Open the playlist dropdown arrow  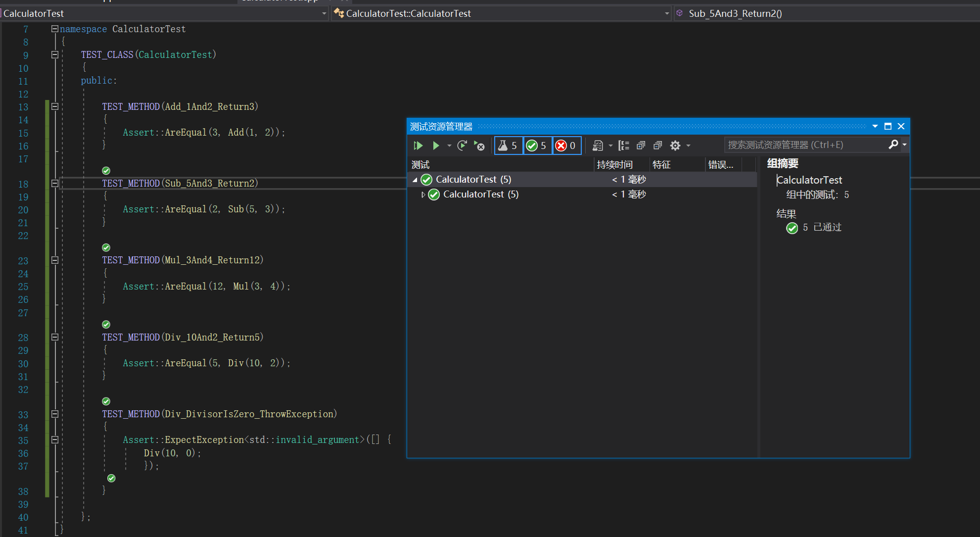click(x=610, y=146)
